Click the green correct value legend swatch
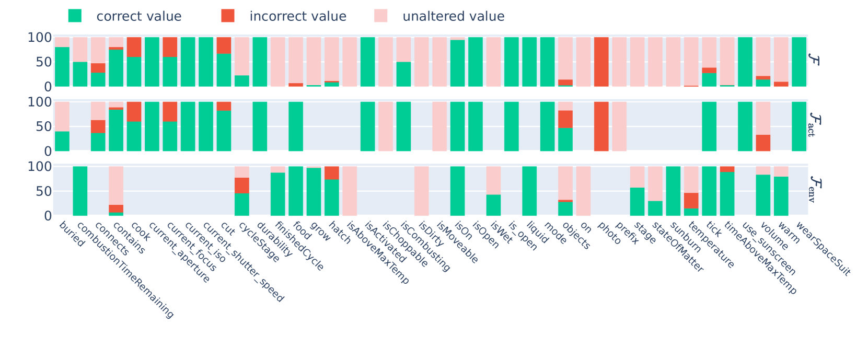The image size is (868, 347). [75, 16]
